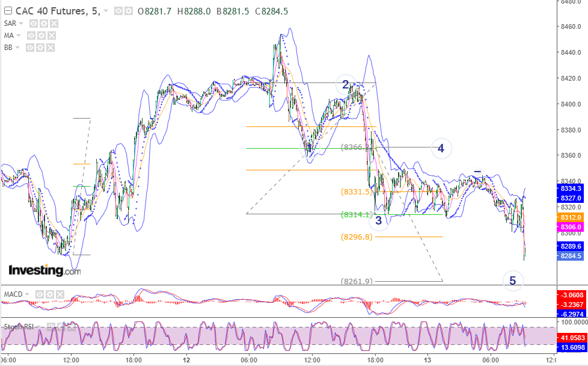The height and width of the screenshot is (366, 588).
Task: Collapse the chart legend with the minus box
Action: 8,11
